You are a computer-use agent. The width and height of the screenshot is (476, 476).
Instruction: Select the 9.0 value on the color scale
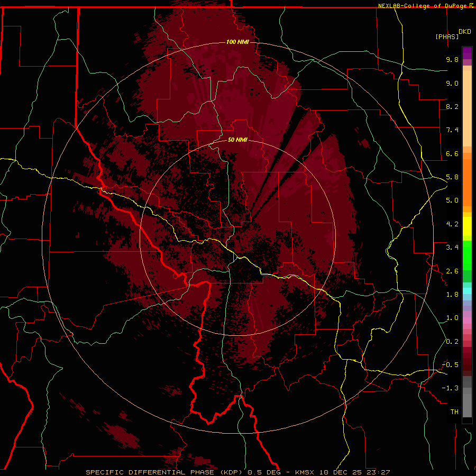(x=452, y=83)
